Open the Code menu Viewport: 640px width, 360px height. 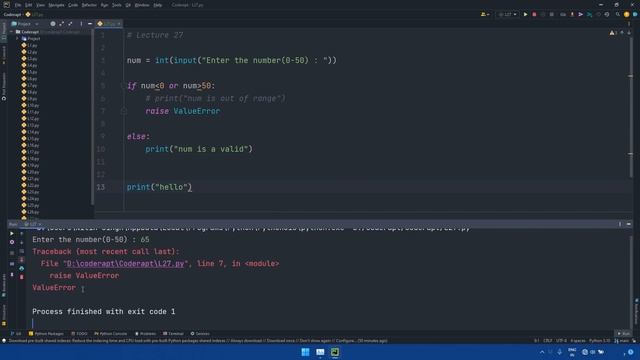(73, 5)
